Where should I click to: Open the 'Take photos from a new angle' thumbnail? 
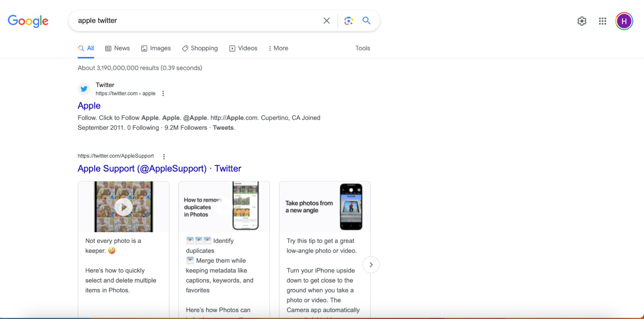325,206
